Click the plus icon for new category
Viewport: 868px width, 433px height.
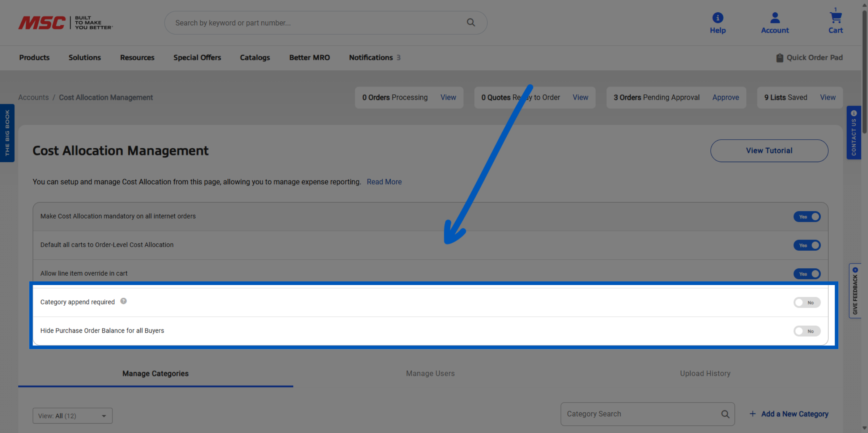[753, 413]
